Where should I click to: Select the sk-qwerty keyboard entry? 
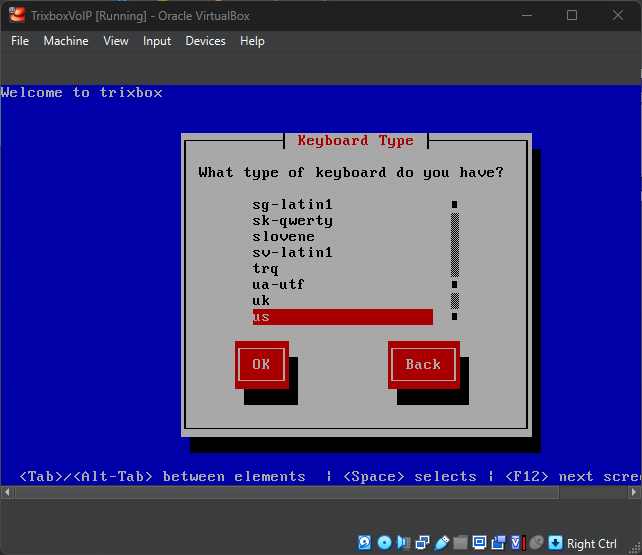point(342,220)
